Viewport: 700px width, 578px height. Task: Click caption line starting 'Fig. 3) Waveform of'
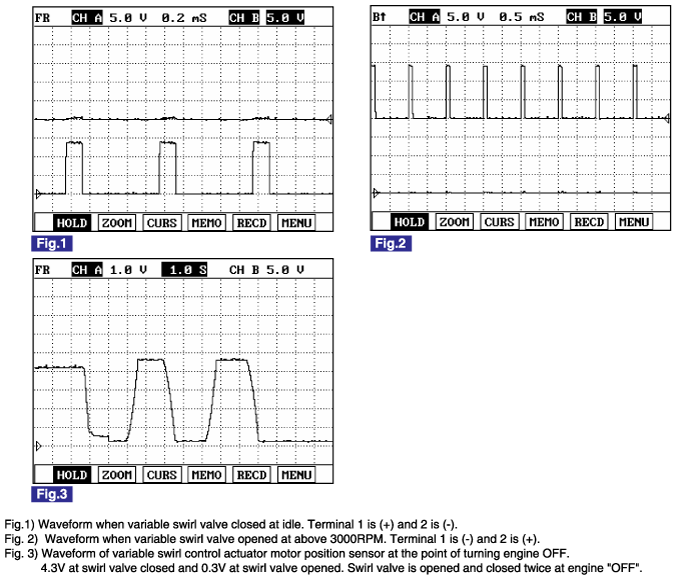[287, 554]
